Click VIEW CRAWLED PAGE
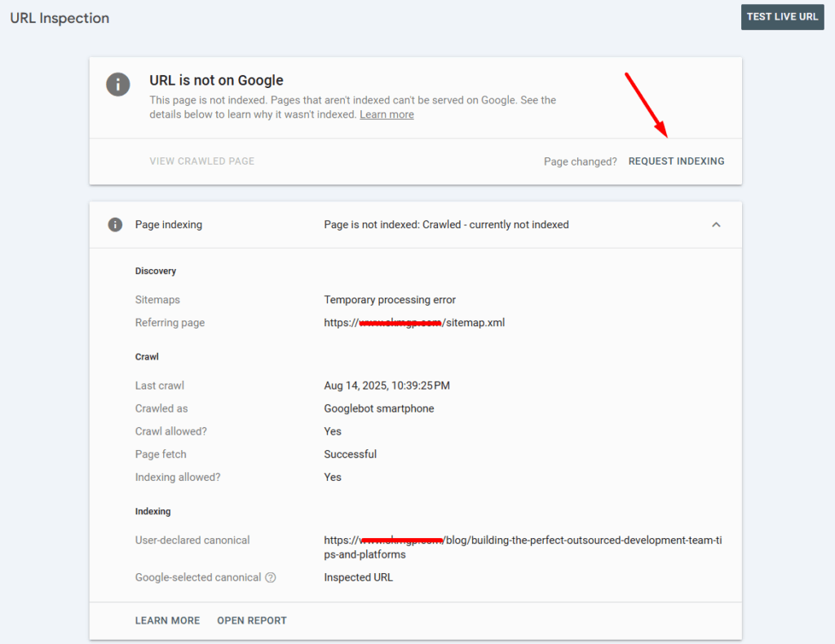 201,161
